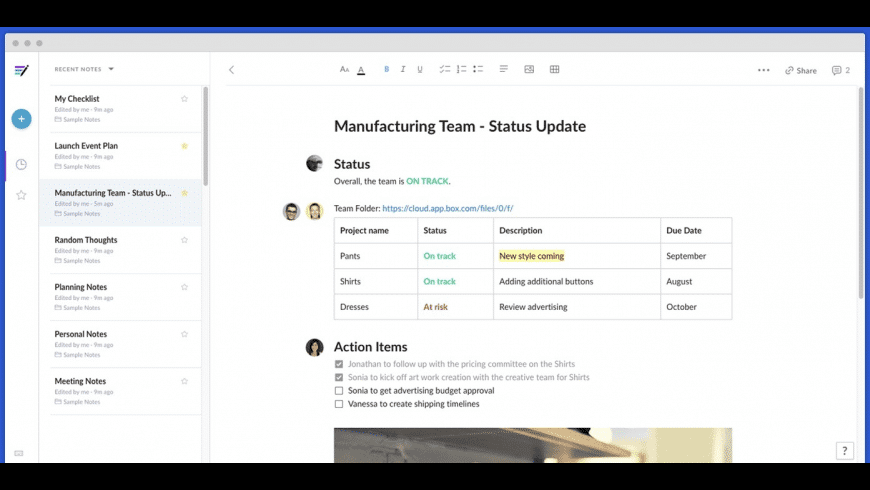Toggle bold formatting
The image size is (870, 490).
click(387, 69)
